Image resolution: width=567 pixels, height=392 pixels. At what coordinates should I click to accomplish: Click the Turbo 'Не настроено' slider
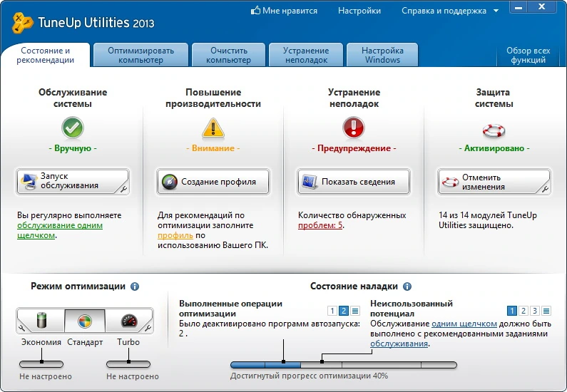point(128,364)
